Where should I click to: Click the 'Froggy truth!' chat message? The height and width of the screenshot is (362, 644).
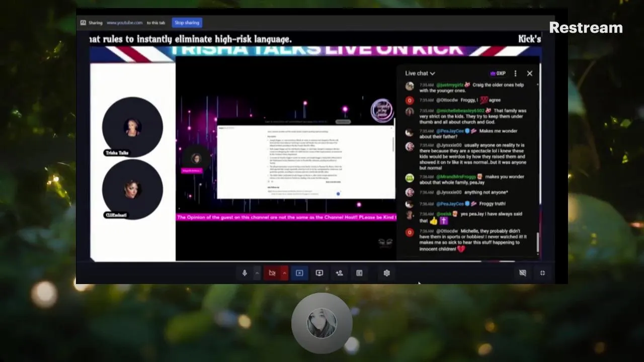(x=492, y=204)
